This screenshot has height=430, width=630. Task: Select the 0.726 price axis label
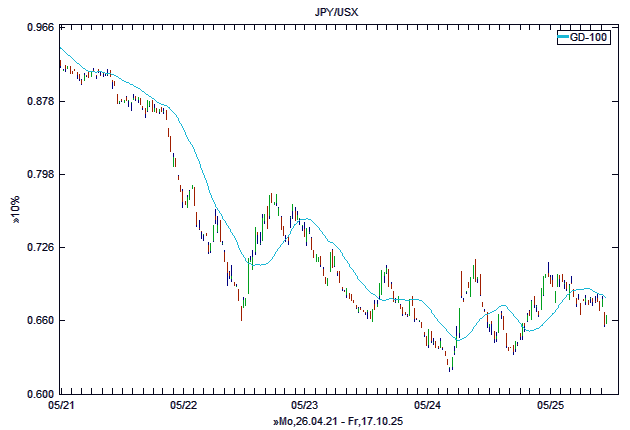[40, 247]
